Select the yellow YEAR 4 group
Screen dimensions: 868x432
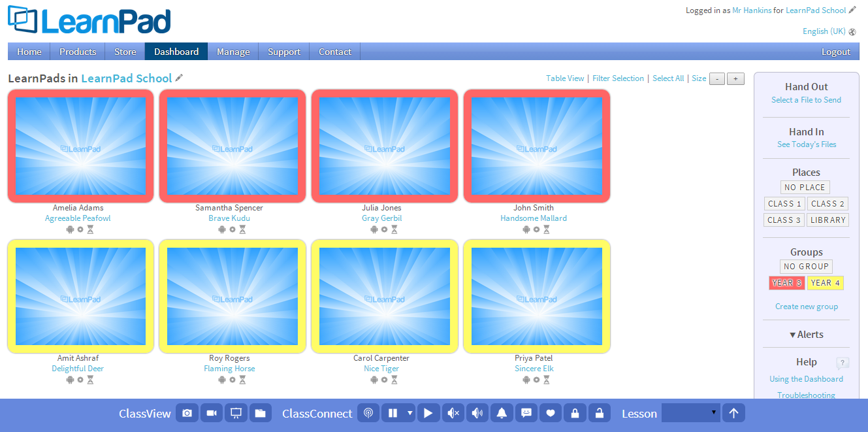click(826, 283)
